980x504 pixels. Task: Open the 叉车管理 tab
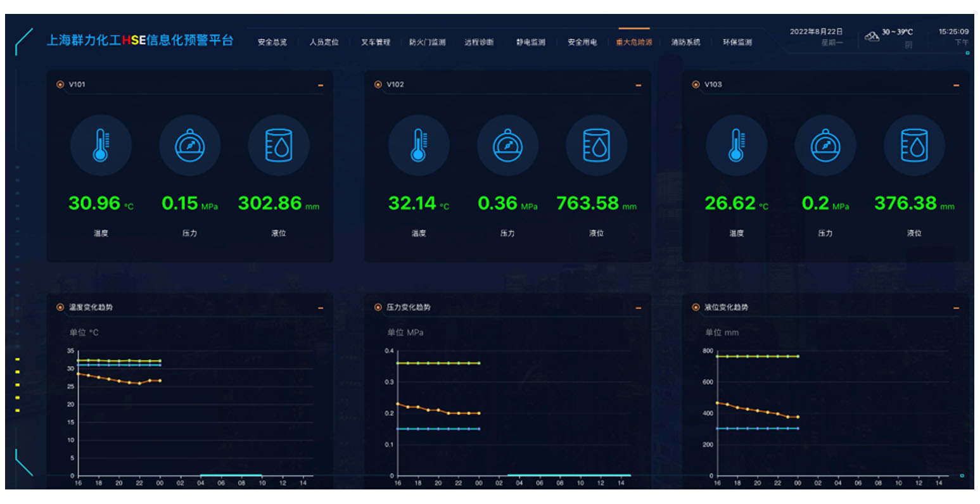click(x=376, y=42)
